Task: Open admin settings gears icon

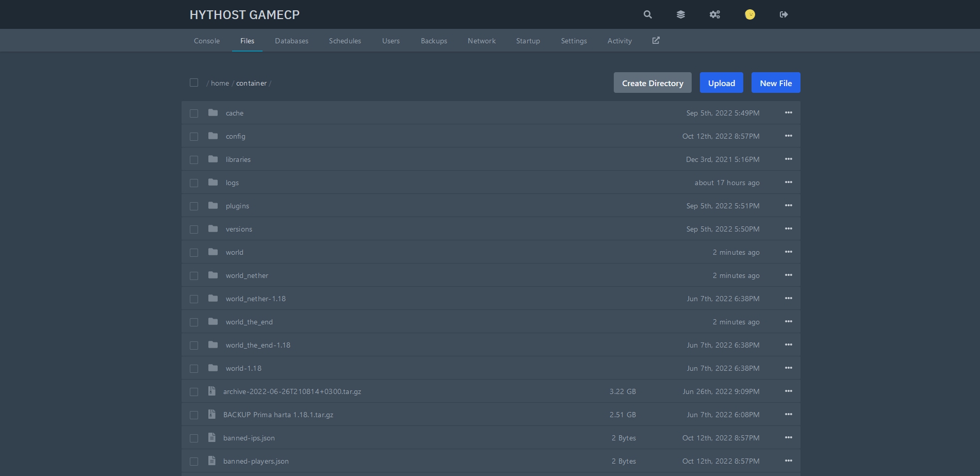Action: 714,14
